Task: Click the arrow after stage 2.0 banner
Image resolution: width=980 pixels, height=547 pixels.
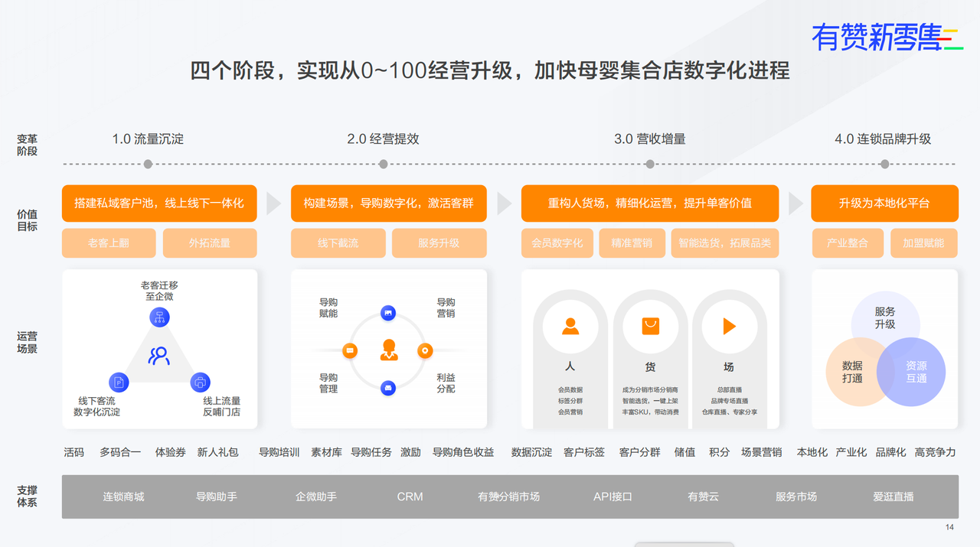Action: click(504, 203)
